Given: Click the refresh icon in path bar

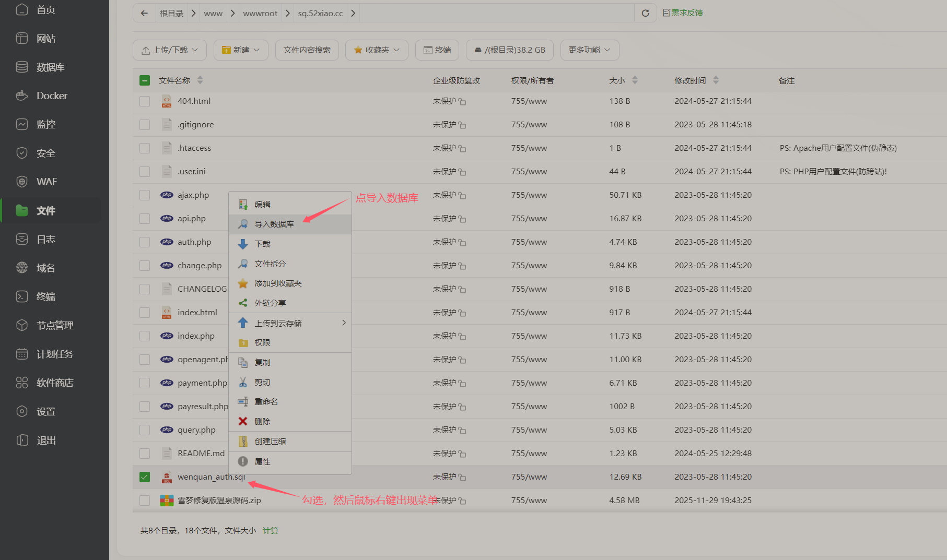Looking at the screenshot, I should (x=645, y=13).
